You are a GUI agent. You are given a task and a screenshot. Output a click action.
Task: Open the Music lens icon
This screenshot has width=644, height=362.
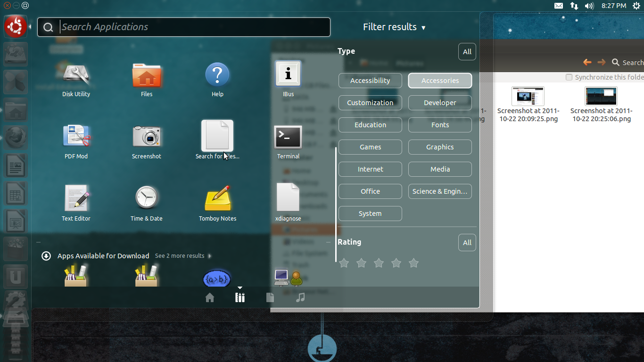click(x=300, y=297)
